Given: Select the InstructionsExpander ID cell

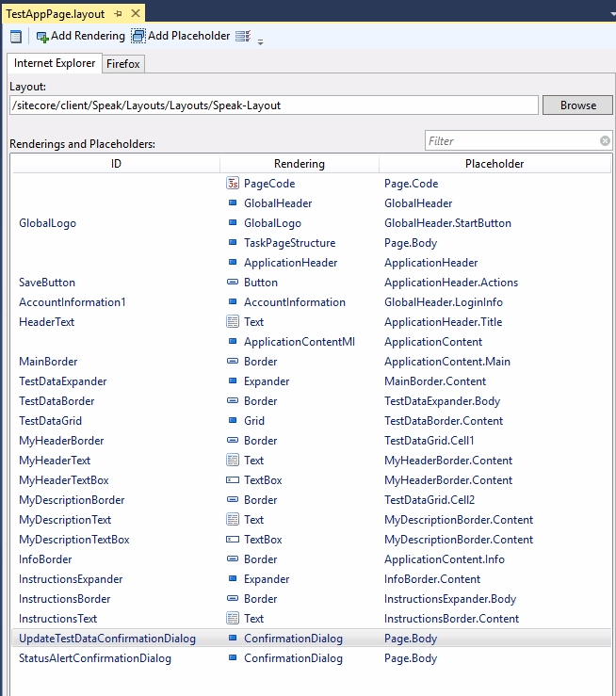Looking at the screenshot, I should [x=71, y=579].
